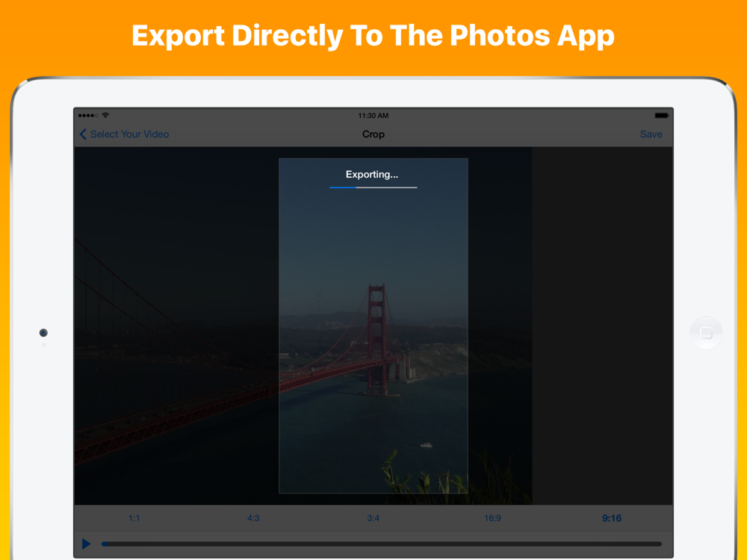
Task: Return to Select Your Video screen
Action: (x=129, y=134)
